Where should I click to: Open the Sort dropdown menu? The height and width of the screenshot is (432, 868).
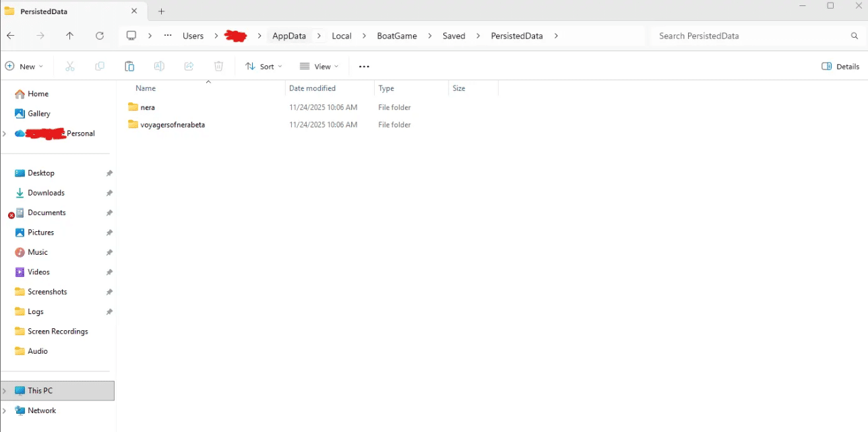263,66
